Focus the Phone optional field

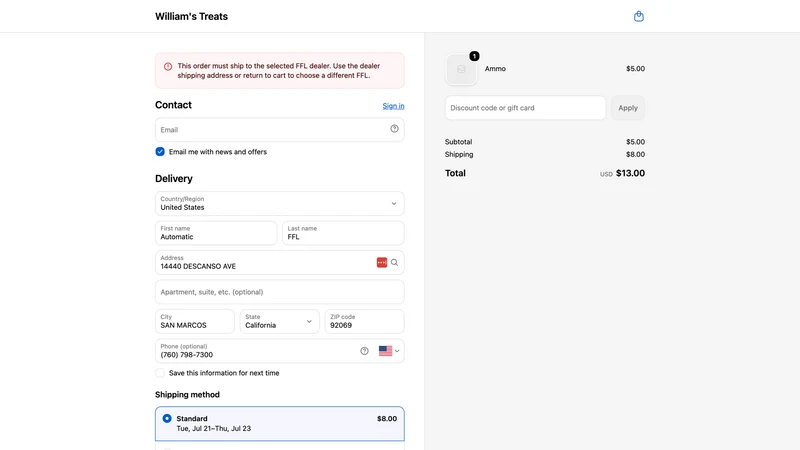pos(280,351)
